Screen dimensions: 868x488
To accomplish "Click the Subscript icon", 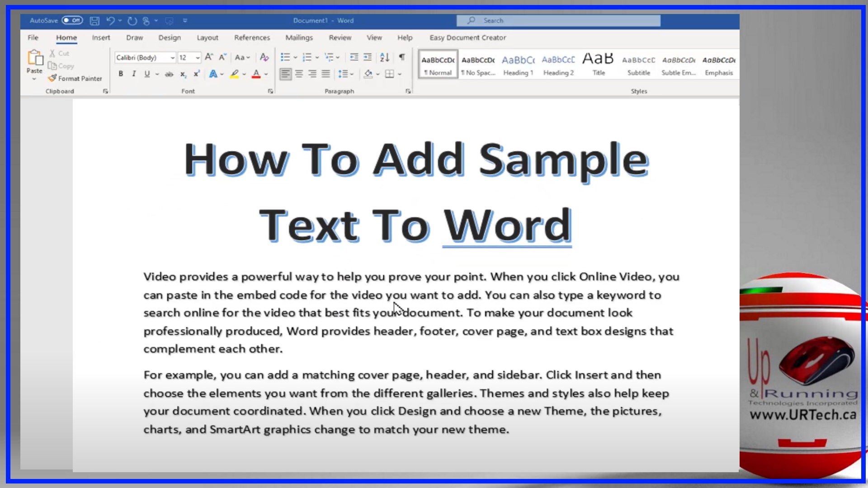I will tap(183, 74).
